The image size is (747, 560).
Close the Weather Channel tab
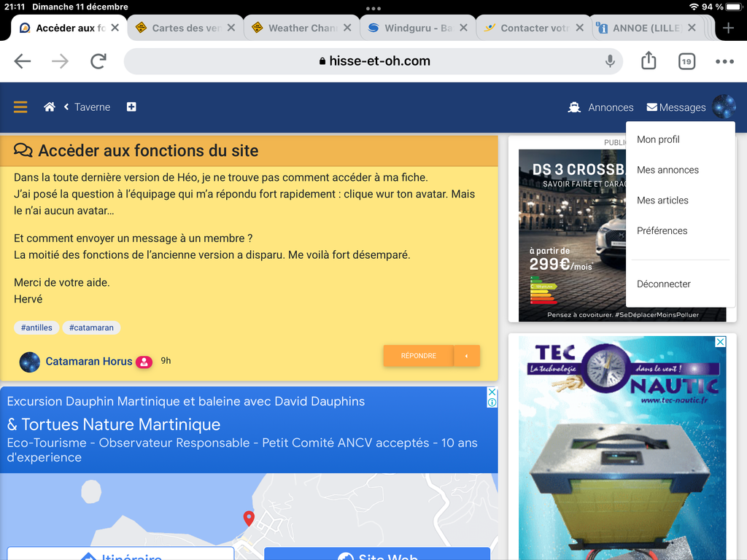[x=347, y=28]
